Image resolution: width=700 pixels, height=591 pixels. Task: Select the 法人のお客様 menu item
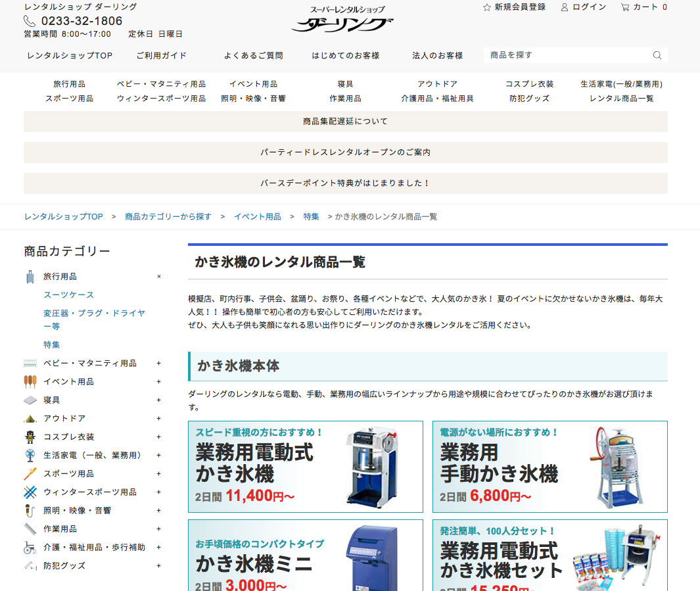437,55
